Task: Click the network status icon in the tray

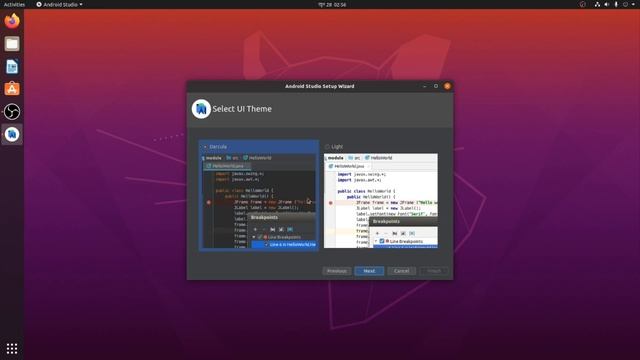Action: [x=597, y=4]
